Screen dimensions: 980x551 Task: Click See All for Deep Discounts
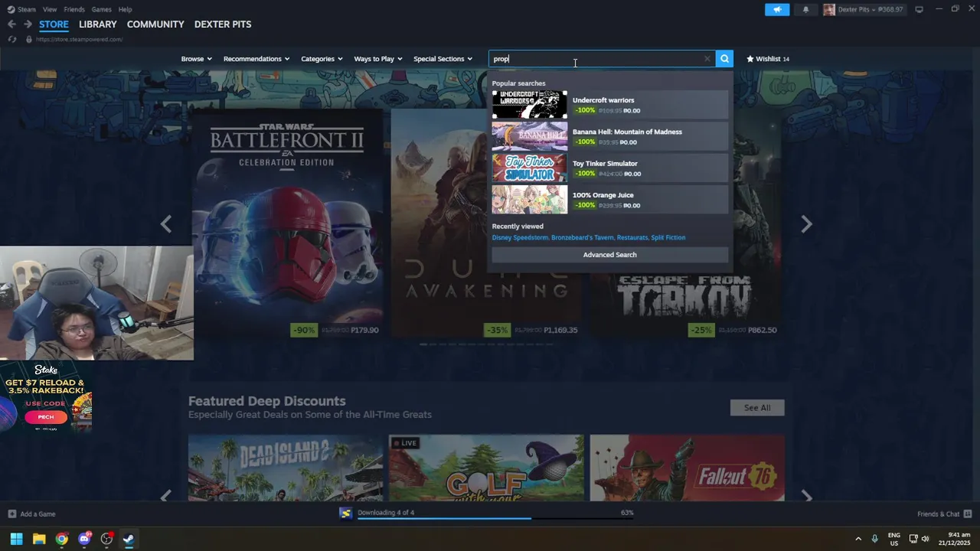click(757, 408)
